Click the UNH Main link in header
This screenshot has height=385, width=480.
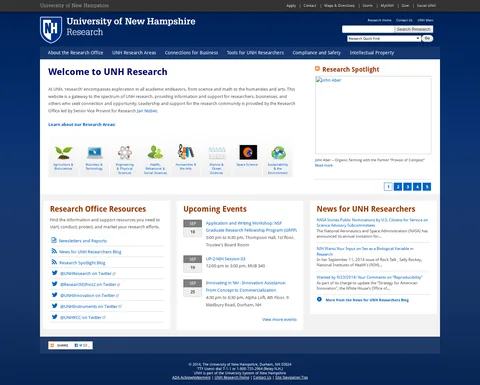[425, 20]
